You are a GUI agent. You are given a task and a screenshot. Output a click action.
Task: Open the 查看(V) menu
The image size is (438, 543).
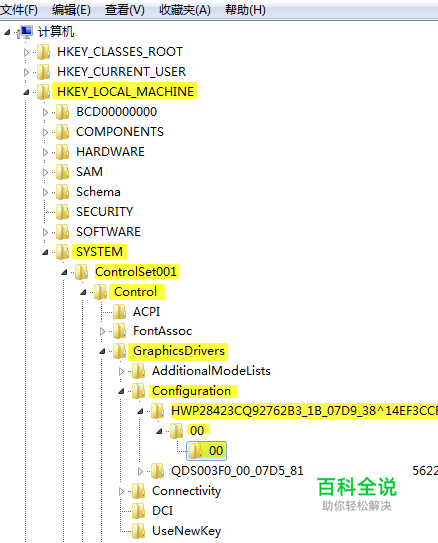pyautogui.click(x=125, y=10)
